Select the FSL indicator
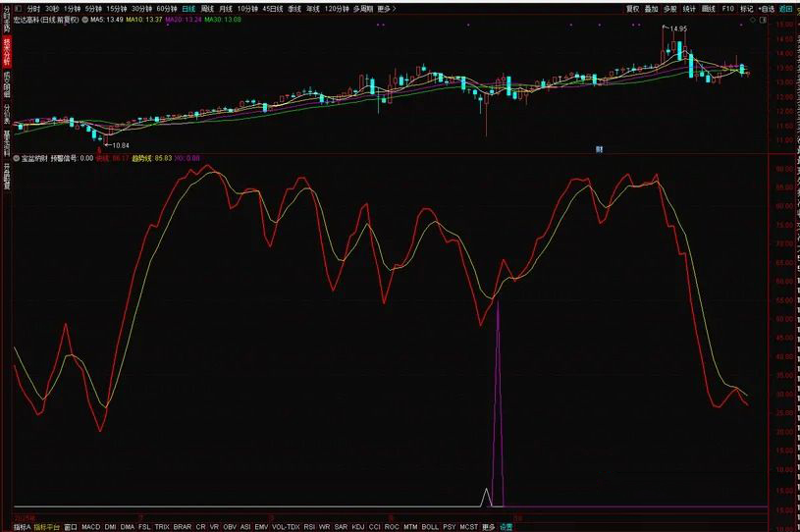The image size is (800, 532). pos(144,527)
